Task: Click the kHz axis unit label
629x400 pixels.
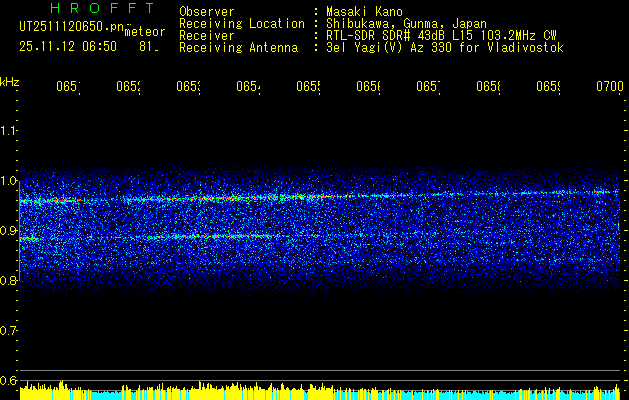Action: click(9, 82)
